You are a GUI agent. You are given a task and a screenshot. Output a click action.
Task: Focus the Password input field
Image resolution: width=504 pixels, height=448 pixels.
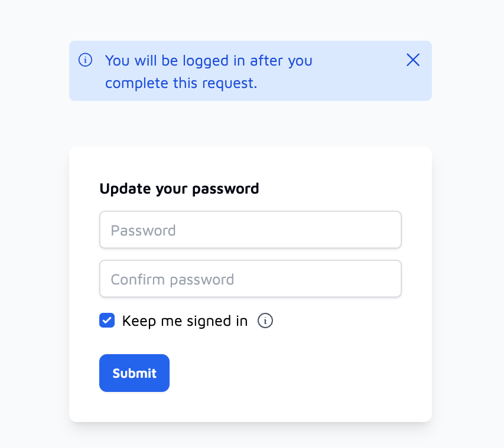(251, 230)
